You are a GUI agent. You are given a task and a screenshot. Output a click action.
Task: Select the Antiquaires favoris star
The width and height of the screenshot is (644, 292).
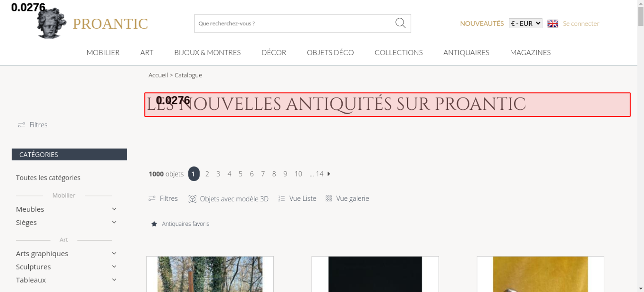[154, 224]
